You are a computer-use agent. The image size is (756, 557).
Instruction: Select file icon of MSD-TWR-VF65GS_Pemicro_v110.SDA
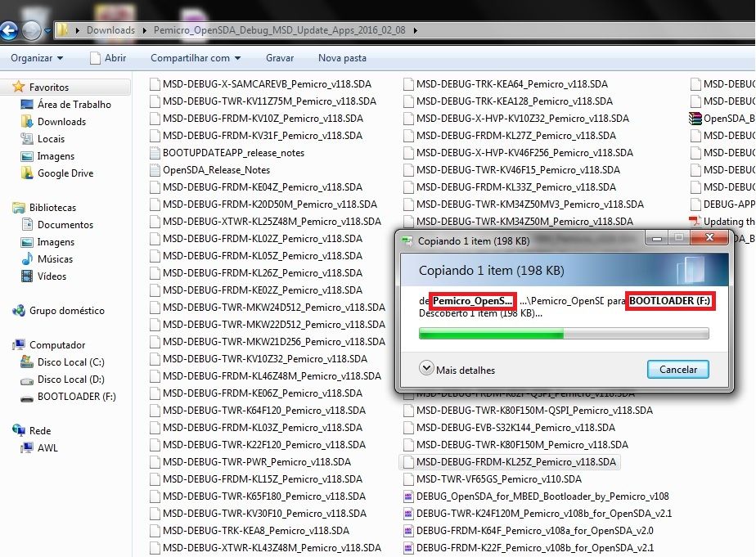coord(408,479)
